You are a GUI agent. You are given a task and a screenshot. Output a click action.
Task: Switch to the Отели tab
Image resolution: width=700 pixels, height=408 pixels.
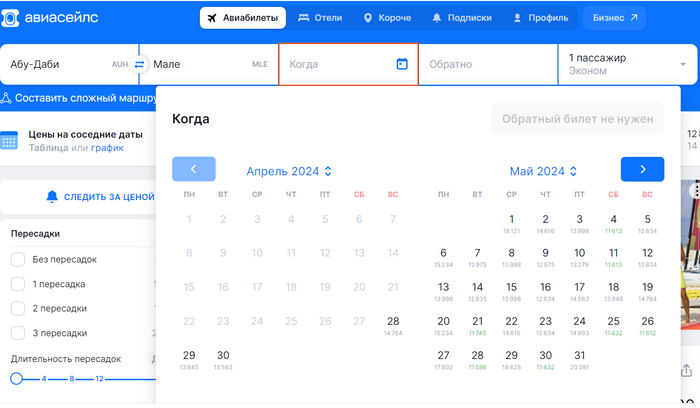[x=320, y=18]
